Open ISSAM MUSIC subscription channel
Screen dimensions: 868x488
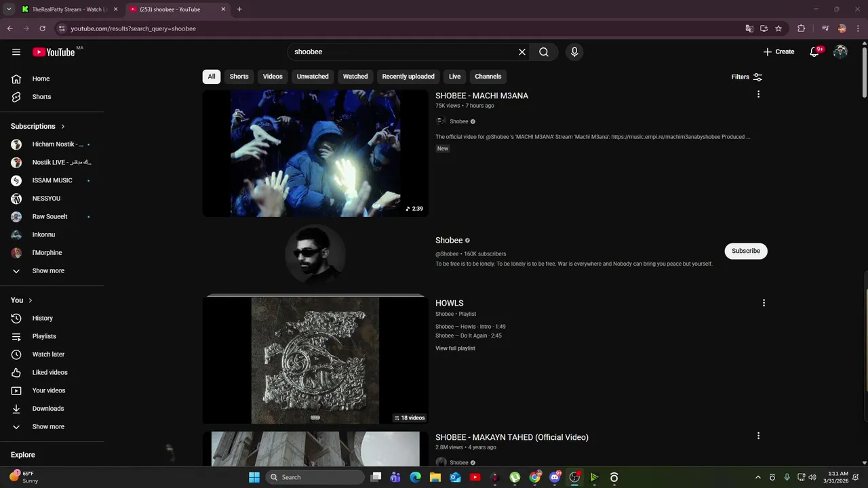pyautogui.click(x=52, y=180)
